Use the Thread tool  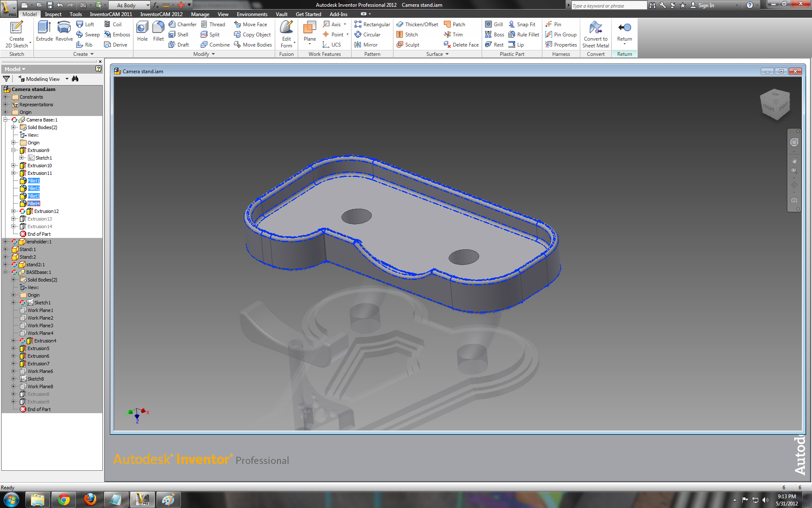(213, 24)
